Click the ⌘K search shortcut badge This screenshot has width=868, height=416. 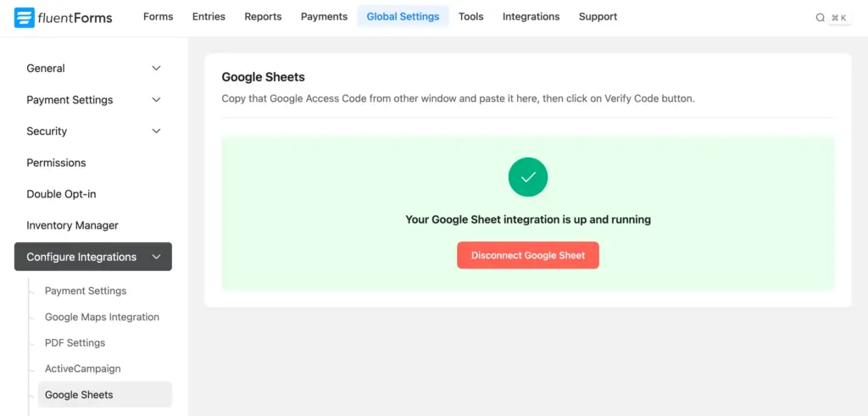(x=839, y=18)
